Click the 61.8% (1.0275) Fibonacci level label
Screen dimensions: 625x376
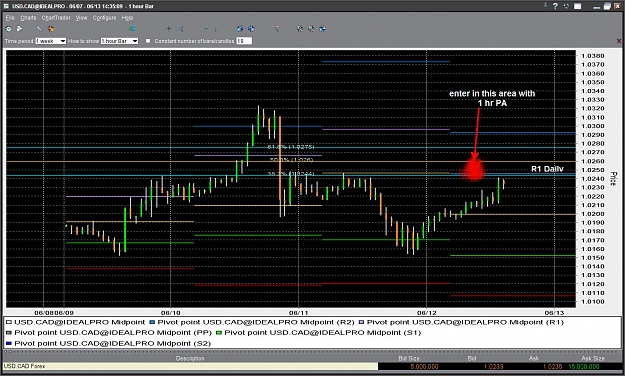pyautogui.click(x=291, y=147)
